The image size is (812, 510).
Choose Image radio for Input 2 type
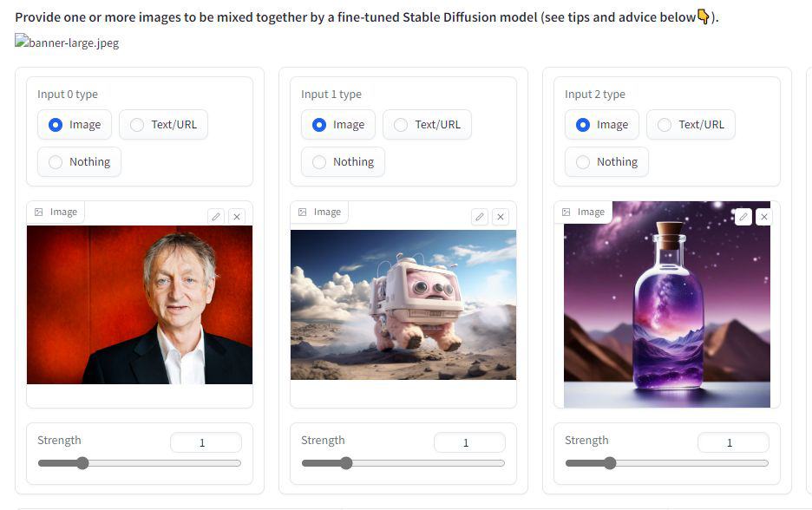(602, 124)
